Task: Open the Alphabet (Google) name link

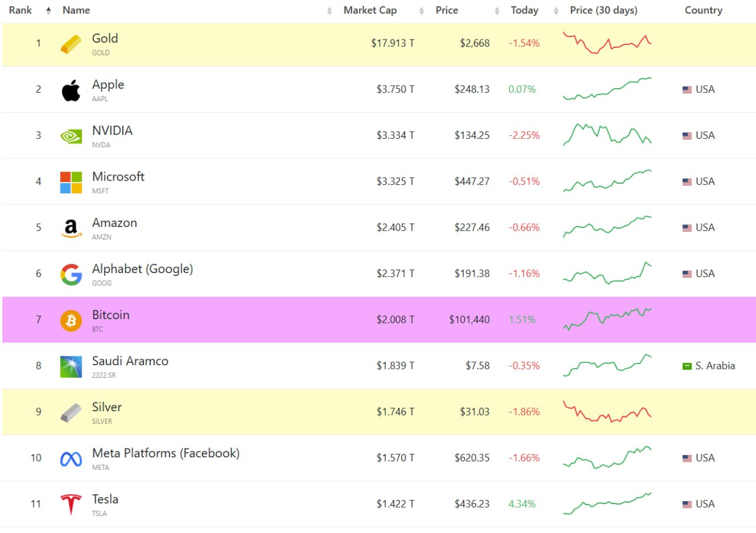Action: point(142,269)
